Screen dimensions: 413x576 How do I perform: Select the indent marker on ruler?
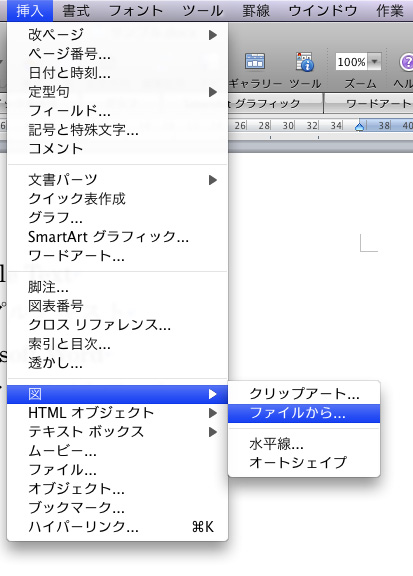(x=360, y=126)
